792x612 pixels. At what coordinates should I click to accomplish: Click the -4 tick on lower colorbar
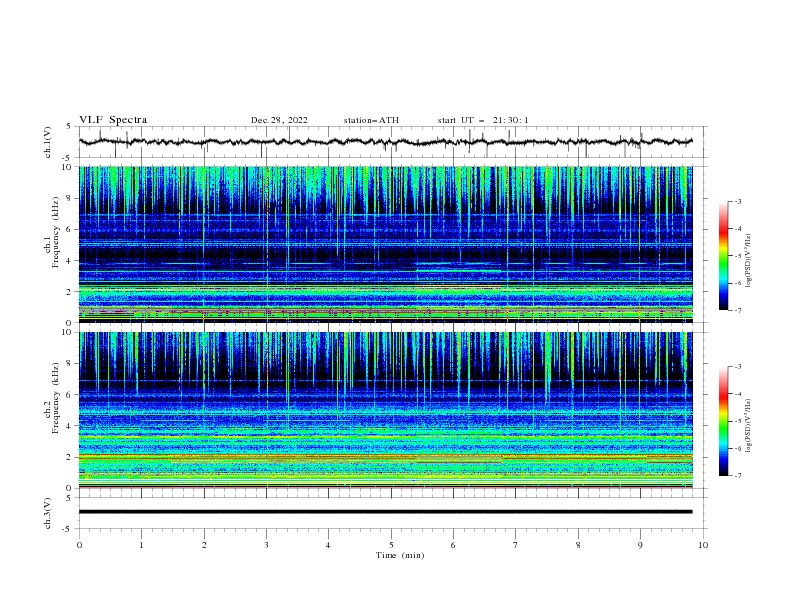click(x=737, y=394)
